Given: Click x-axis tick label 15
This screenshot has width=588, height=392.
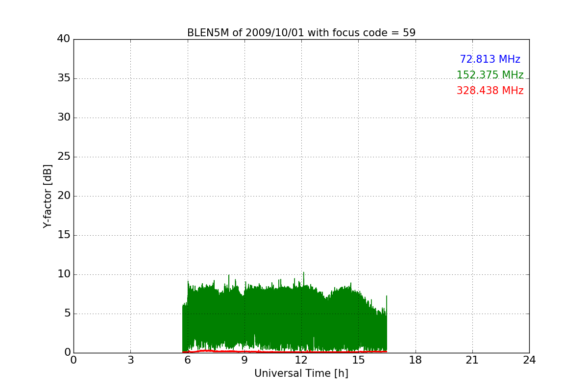Looking at the screenshot, I should click(358, 360).
